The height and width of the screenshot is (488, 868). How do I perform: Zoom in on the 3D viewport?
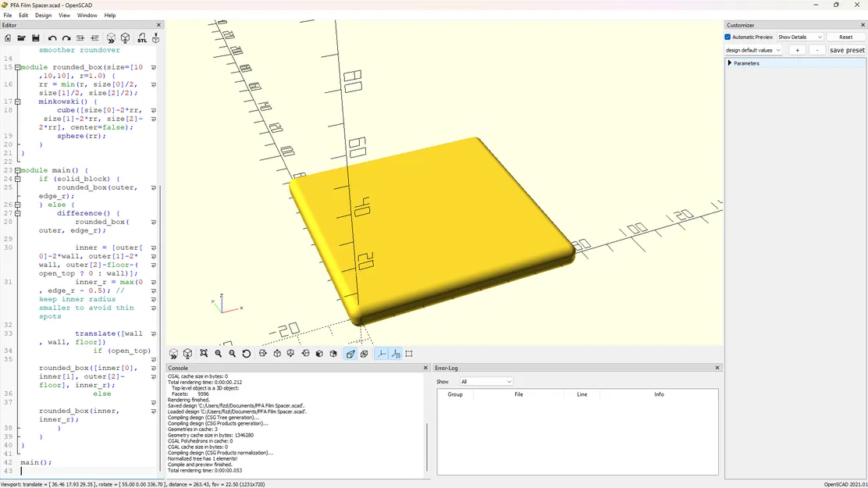pyautogui.click(x=218, y=354)
